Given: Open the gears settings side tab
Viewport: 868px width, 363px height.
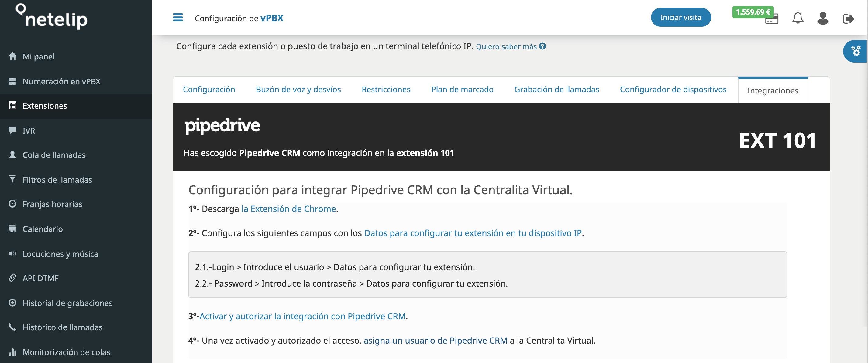Looking at the screenshot, I should point(856,51).
